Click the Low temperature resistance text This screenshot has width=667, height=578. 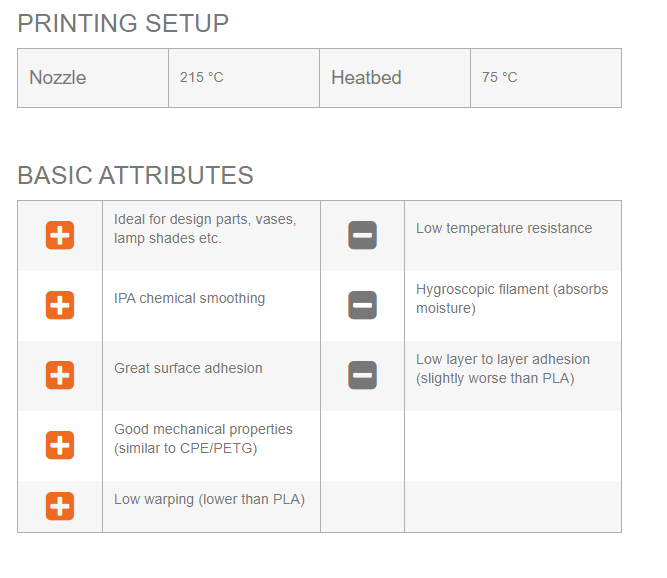504,229
